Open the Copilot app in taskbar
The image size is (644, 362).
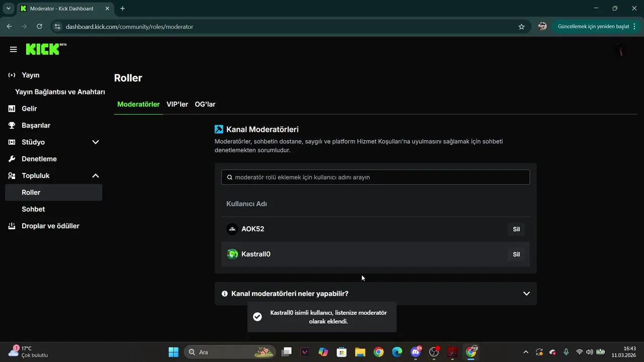pyautogui.click(x=323, y=352)
